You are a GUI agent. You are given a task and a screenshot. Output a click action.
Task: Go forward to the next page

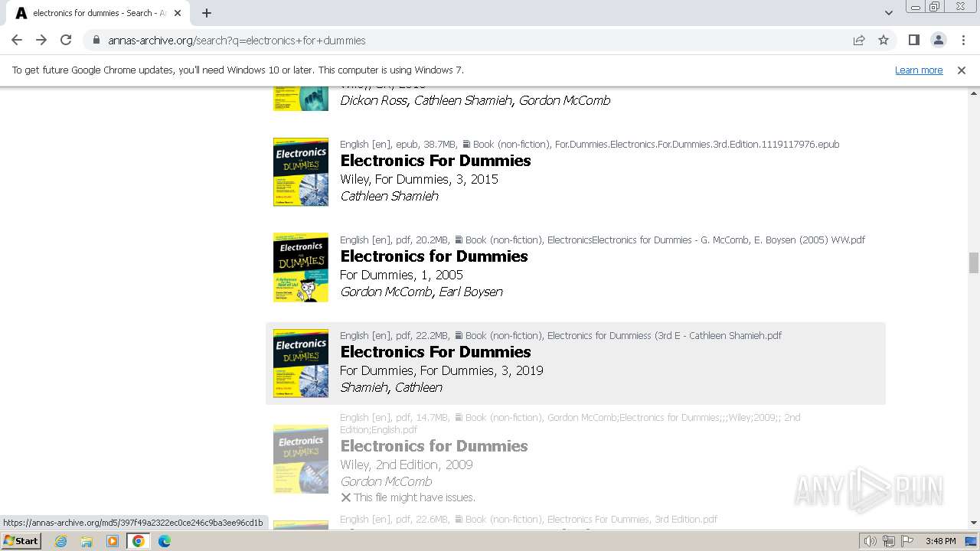point(41,40)
